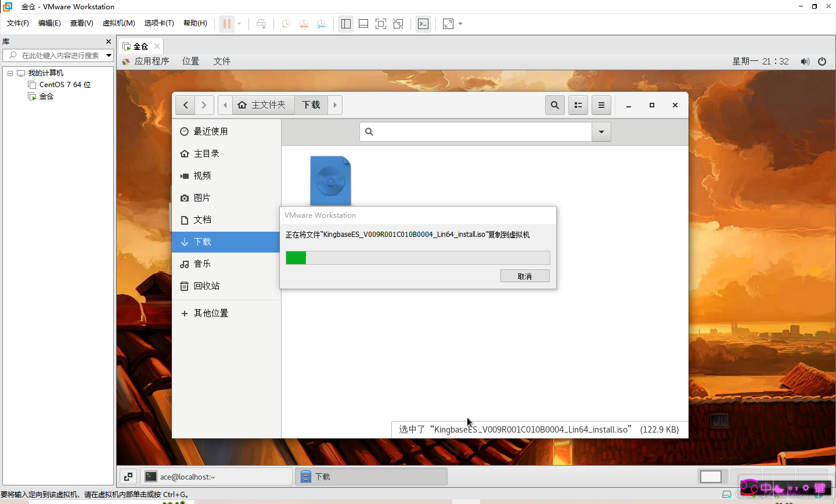Screen dimensions: 836x504
Task: Click the right path bar scroll arrow
Action: tap(335, 105)
